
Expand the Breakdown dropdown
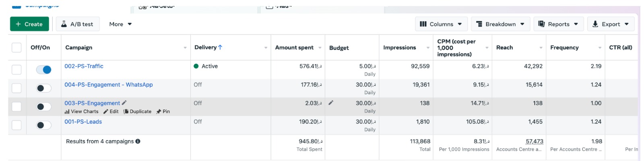pos(500,24)
